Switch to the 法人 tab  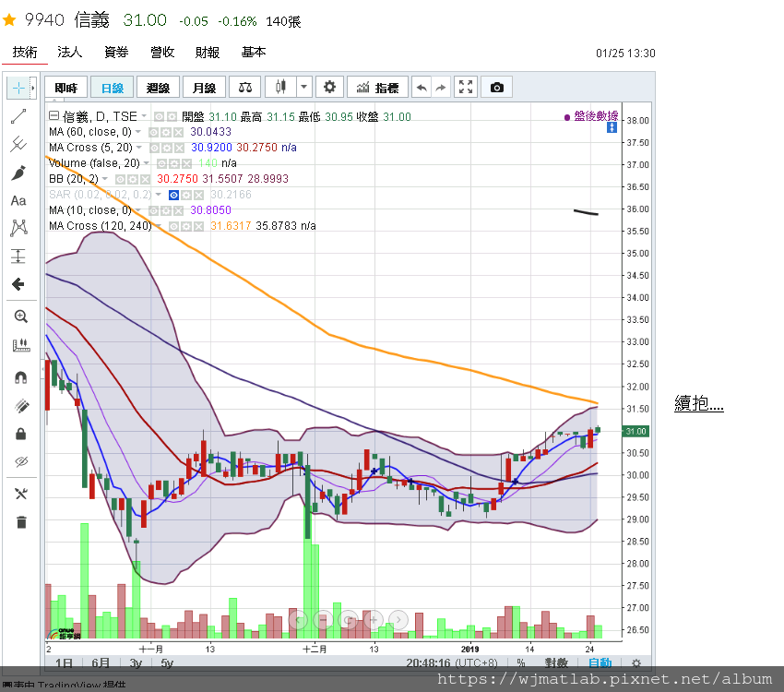[69, 52]
